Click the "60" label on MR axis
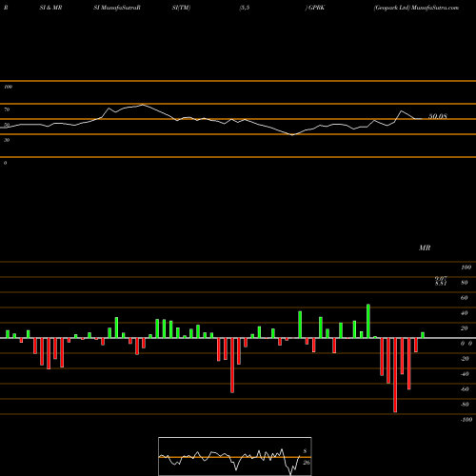 coord(465,298)
